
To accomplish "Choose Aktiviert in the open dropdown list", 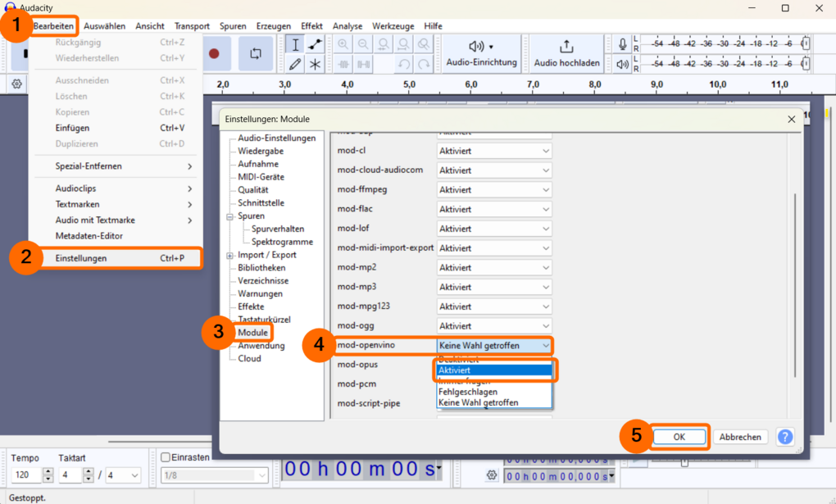I will click(494, 370).
